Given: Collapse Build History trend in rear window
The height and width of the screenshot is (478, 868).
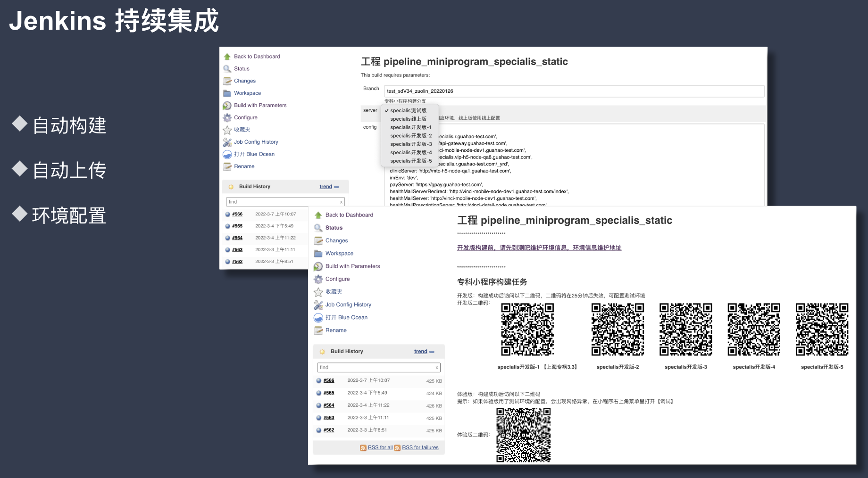Looking at the screenshot, I should coord(336,187).
